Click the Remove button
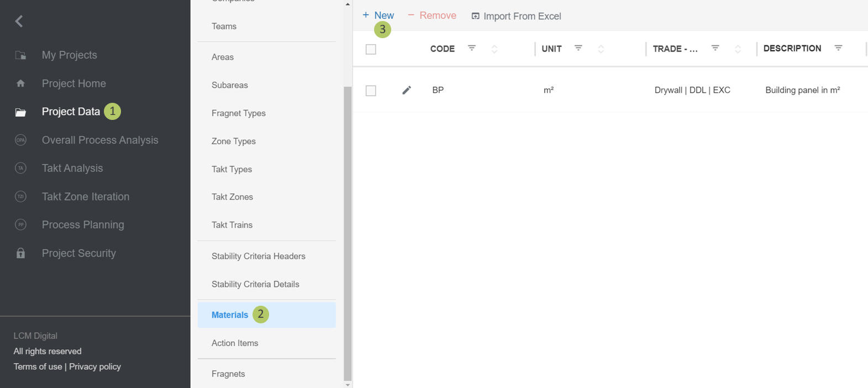 pos(432,15)
